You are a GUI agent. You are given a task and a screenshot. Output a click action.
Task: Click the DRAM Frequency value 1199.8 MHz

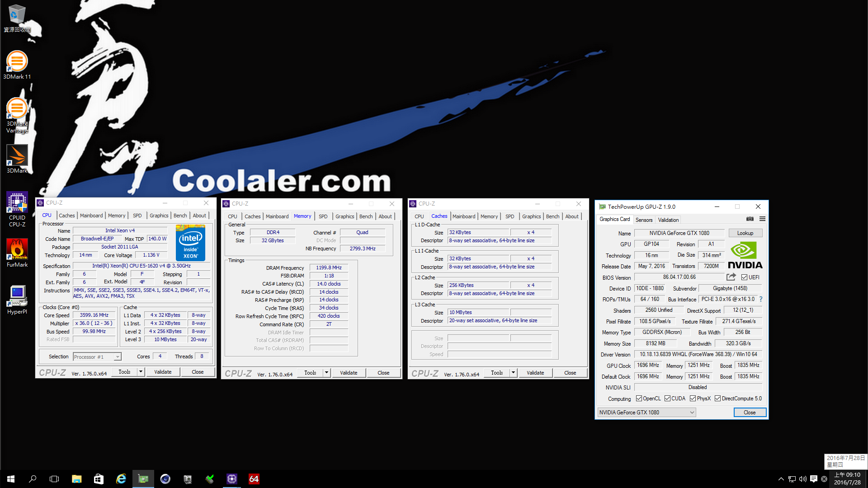329,267
